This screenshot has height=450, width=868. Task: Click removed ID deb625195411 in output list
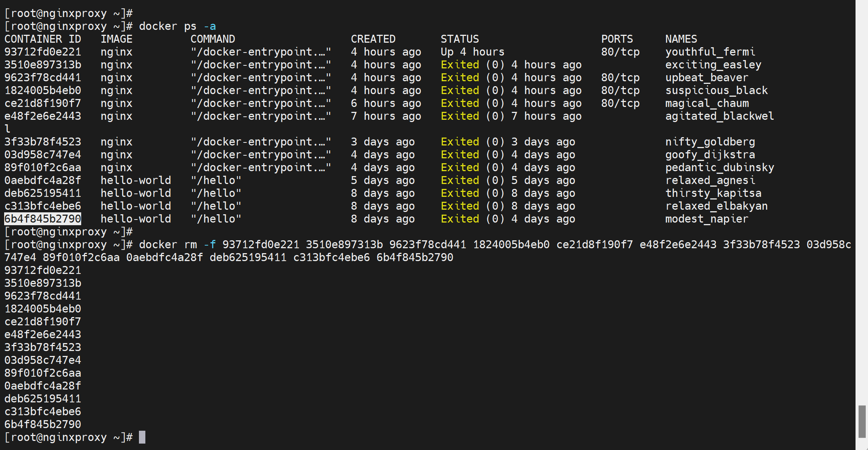click(x=43, y=399)
